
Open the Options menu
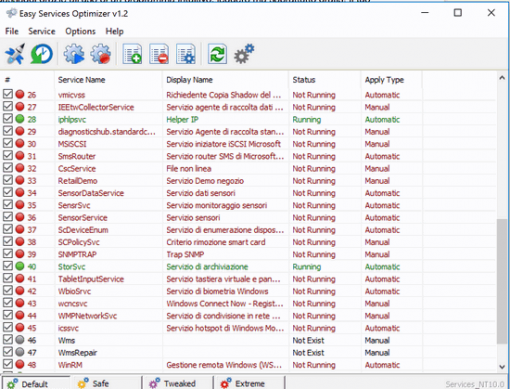click(80, 31)
